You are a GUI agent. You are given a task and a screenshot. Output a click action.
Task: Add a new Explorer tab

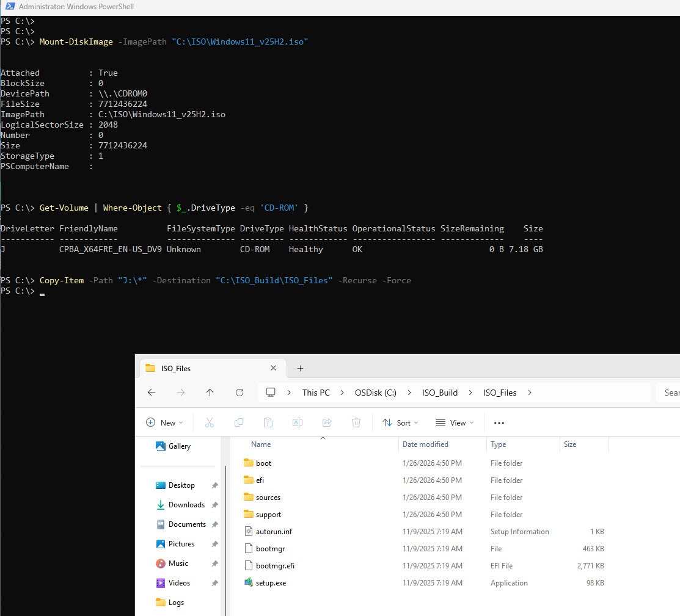click(300, 368)
